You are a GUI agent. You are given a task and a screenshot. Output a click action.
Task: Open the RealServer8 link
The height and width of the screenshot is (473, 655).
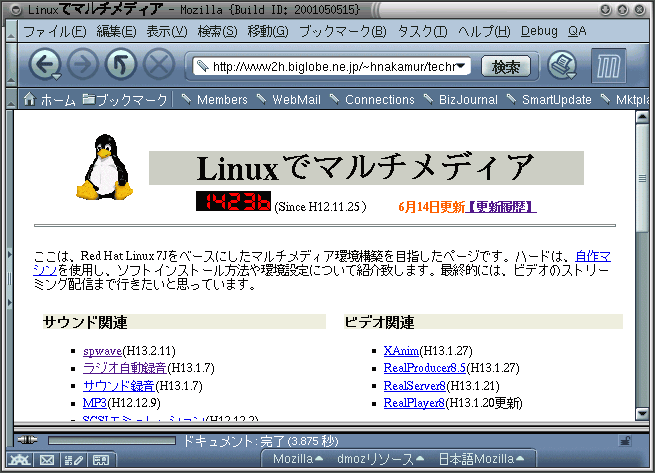tap(415, 385)
